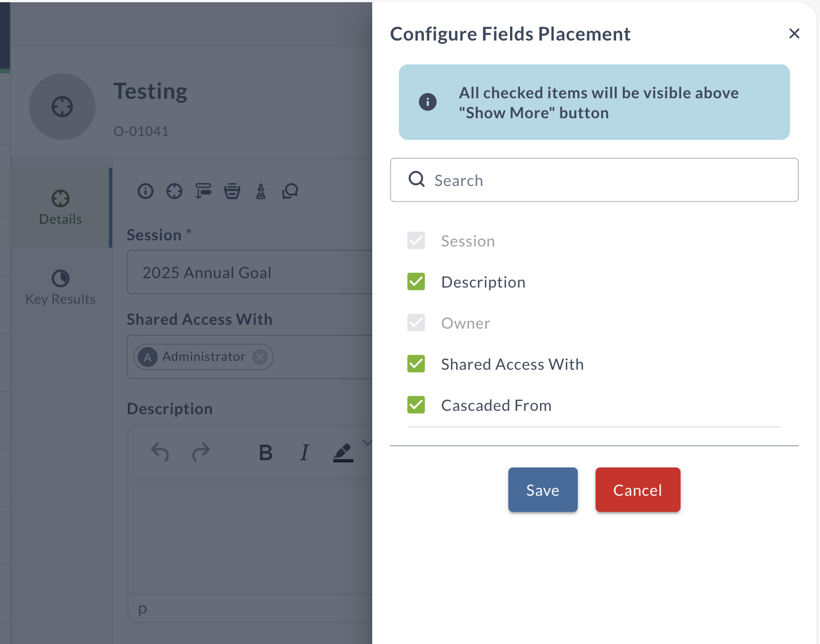The width and height of the screenshot is (820, 644).
Task: Save the fields placement configuration
Action: tap(542, 490)
